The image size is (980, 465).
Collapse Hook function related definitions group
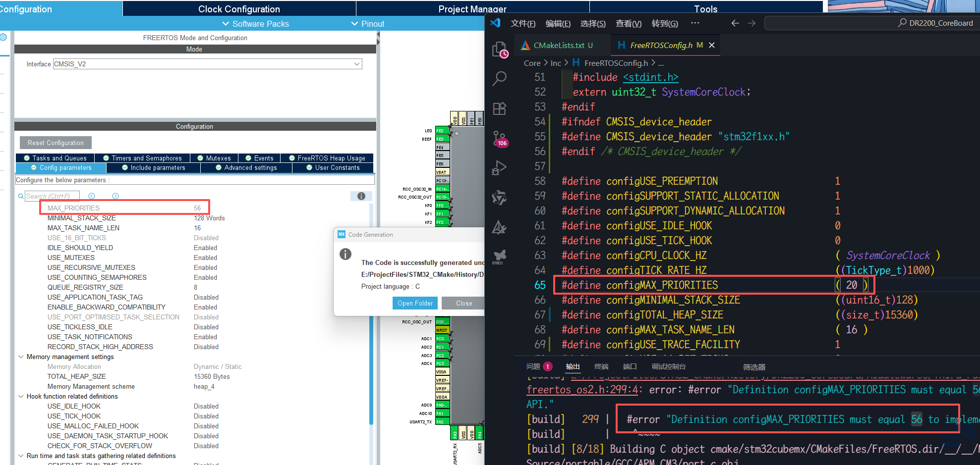pyautogui.click(x=21, y=396)
